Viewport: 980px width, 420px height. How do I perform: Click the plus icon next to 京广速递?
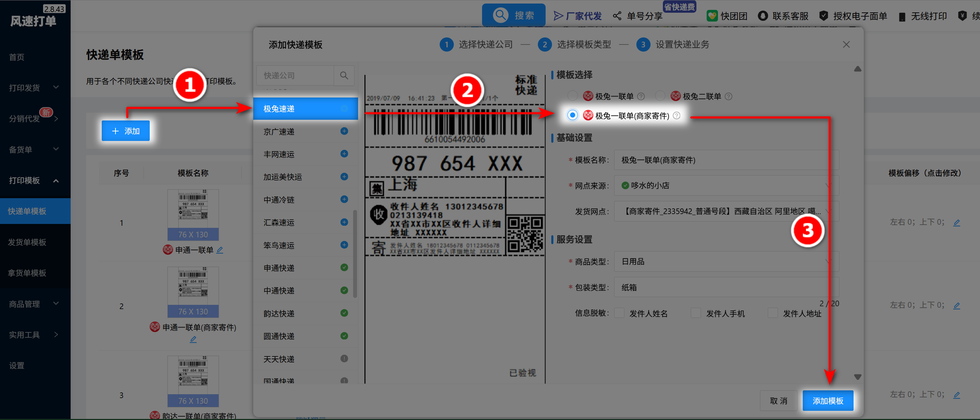(x=344, y=131)
